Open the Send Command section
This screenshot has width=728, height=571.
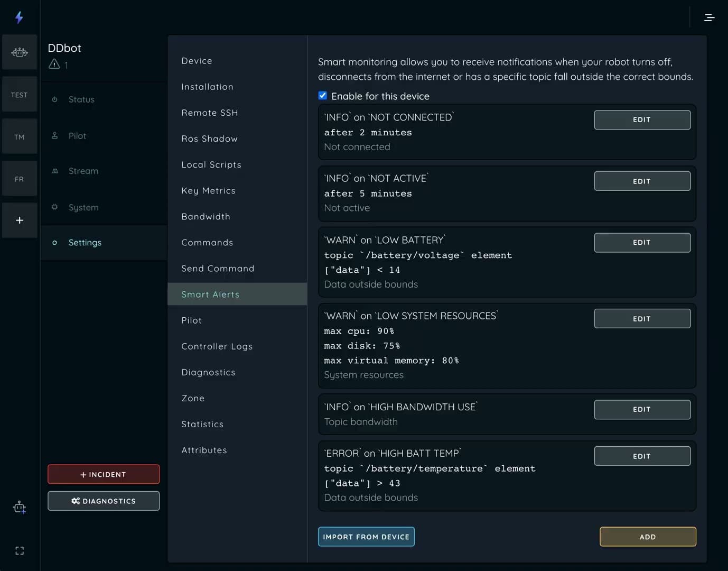pos(237,268)
